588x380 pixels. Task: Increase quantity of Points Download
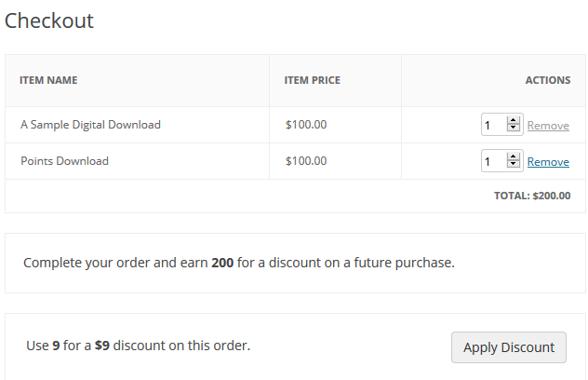(513, 156)
